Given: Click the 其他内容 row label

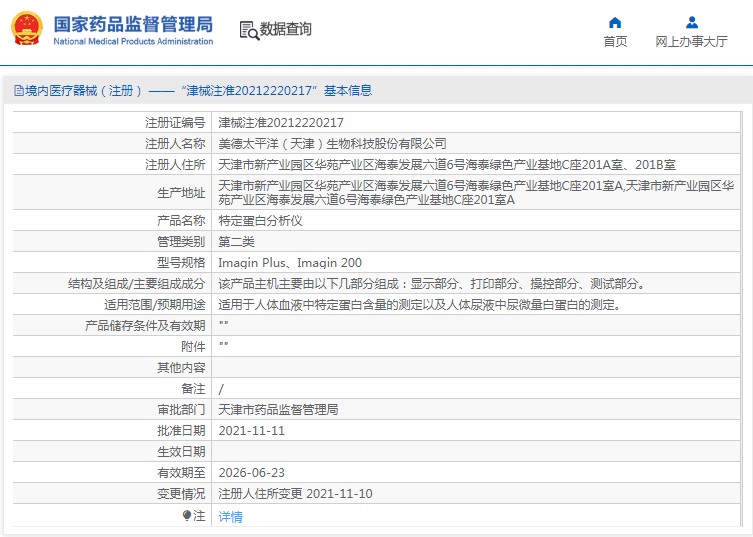Looking at the screenshot, I should click(181, 368).
